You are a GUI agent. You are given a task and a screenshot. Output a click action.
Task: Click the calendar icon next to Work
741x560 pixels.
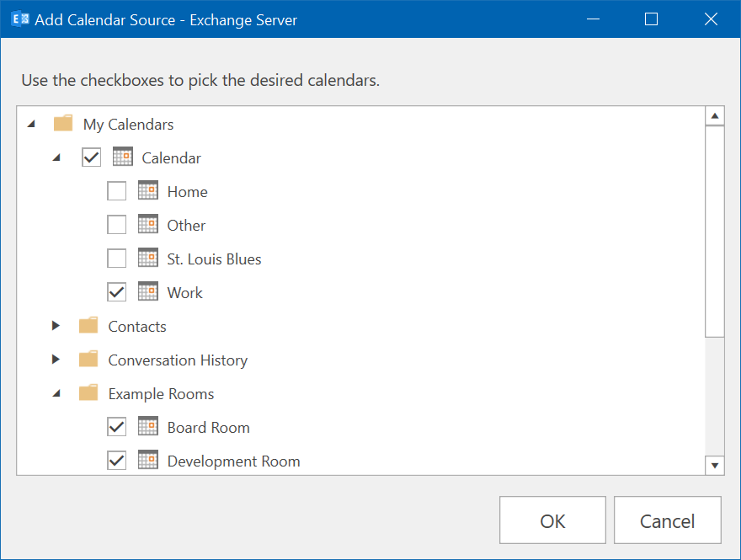point(148,291)
